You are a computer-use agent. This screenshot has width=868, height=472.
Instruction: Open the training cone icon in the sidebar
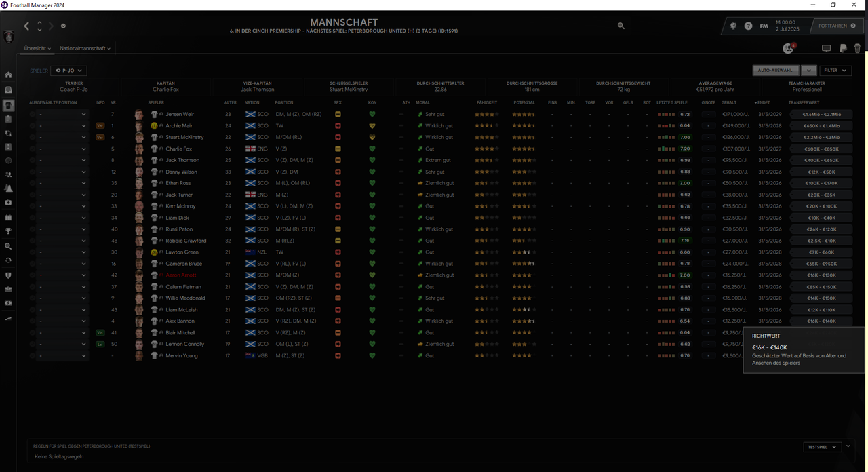[x=8, y=189]
